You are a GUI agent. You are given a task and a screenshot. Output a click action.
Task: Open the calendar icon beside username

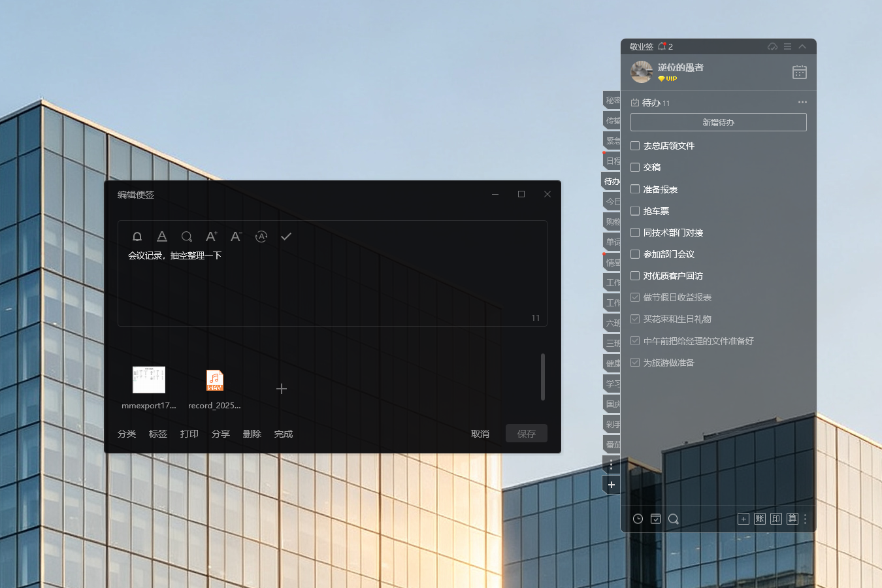click(800, 72)
